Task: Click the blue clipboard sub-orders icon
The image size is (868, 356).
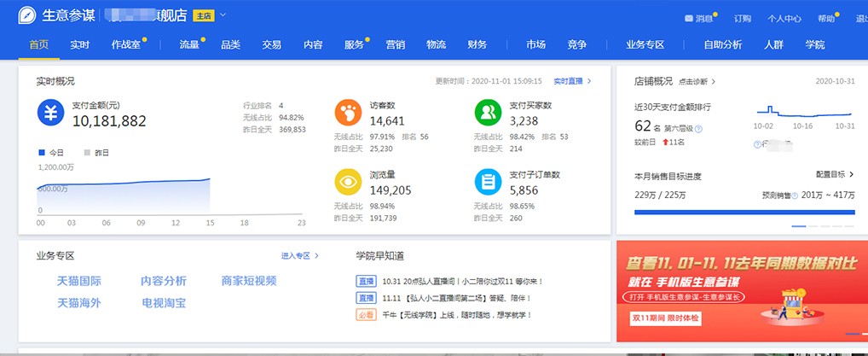Action: pyautogui.click(x=488, y=182)
